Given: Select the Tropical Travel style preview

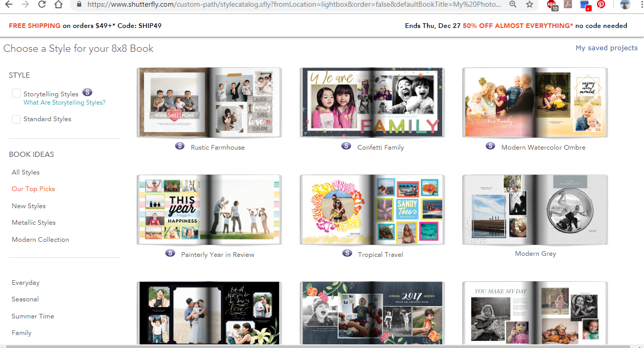Looking at the screenshot, I should coord(372,210).
